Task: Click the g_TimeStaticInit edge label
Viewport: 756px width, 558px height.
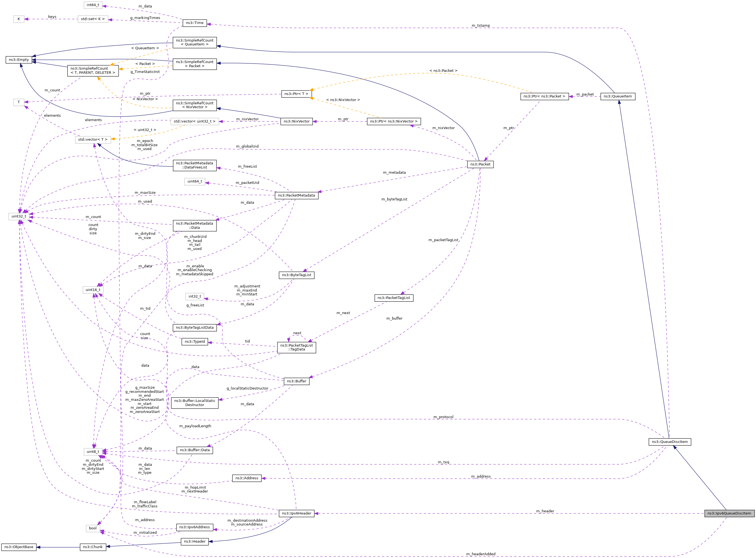Action: [x=145, y=72]
